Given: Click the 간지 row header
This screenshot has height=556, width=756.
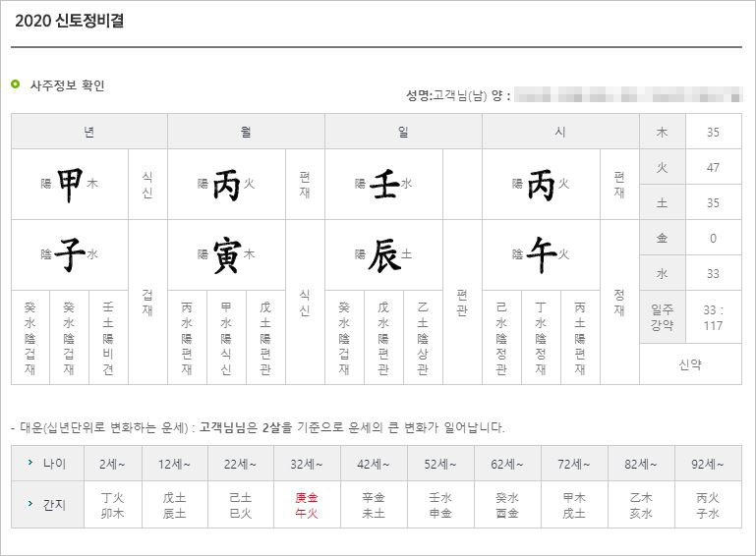Looking at the screenshot, I should pyautogui.click(x=47, y=505).
